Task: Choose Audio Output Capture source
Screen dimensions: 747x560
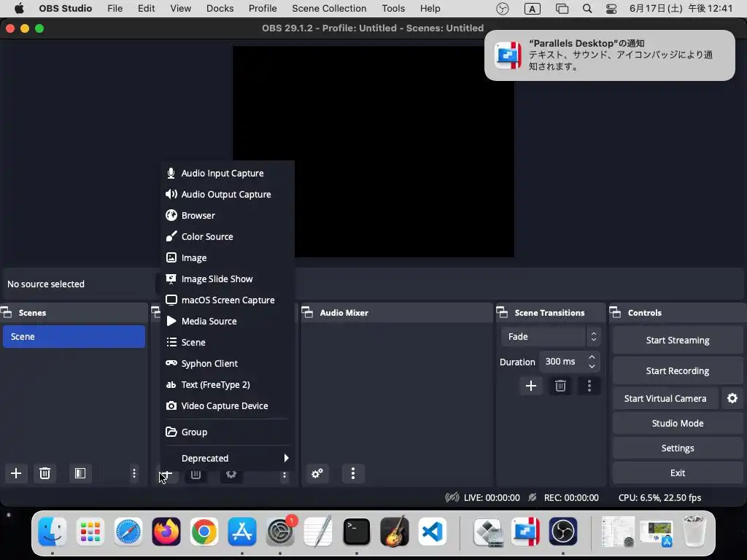Action: coord(228,194)
